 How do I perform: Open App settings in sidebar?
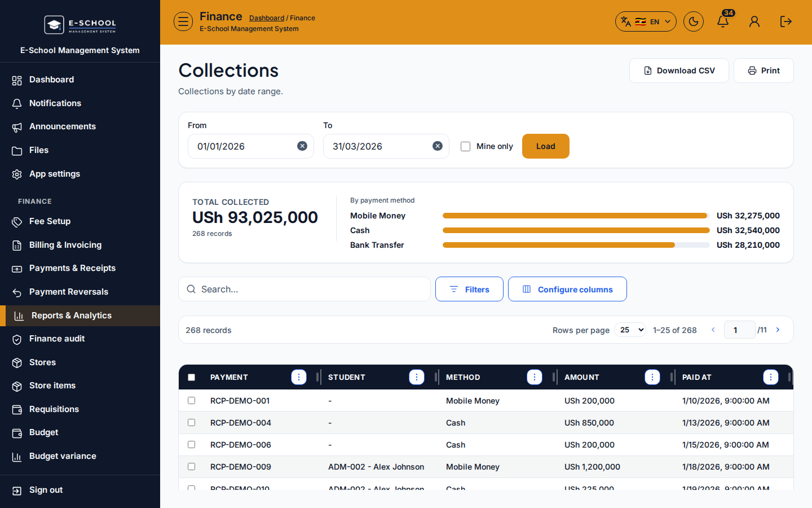click(80, 174)
